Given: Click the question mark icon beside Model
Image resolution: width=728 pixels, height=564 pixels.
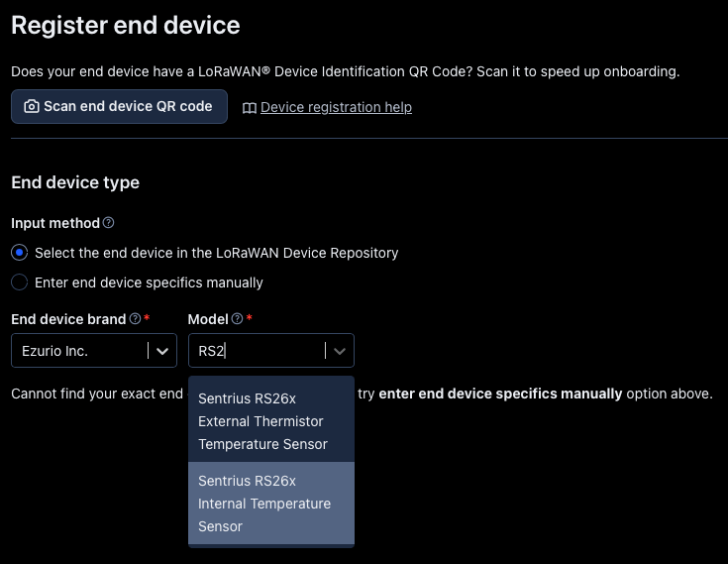Looking at the screenshot, I should click(x=237, y=319).
